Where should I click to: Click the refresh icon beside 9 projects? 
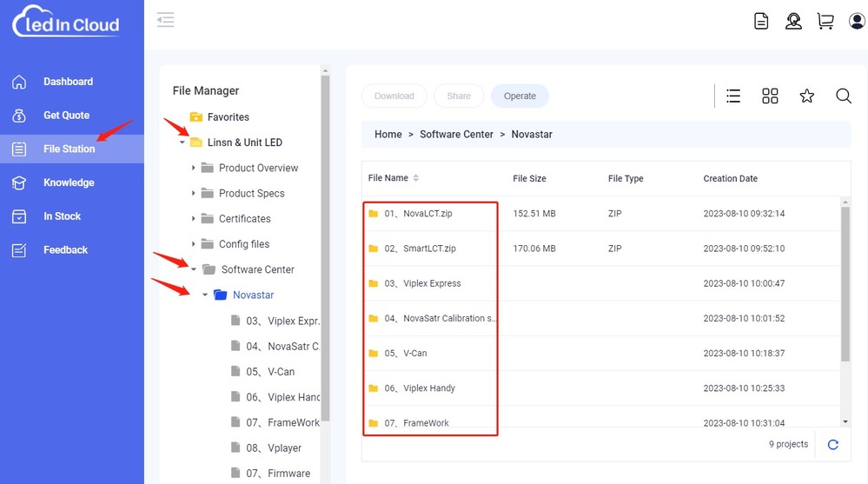(x=833, y=444)
